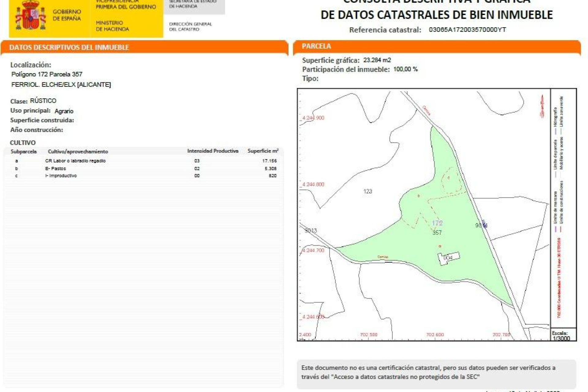Click coordinate label 702.500 on map

click(369, 335)
